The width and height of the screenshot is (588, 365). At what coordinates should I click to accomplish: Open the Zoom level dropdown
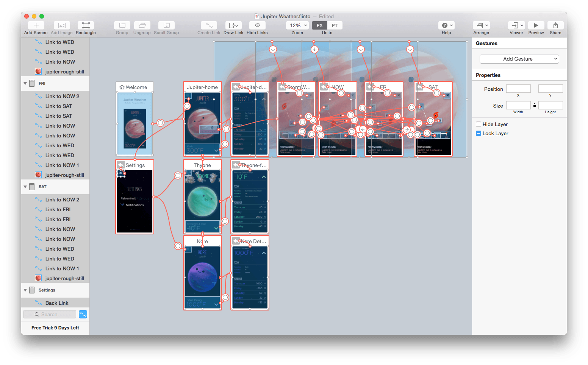[x=297, y=25]
